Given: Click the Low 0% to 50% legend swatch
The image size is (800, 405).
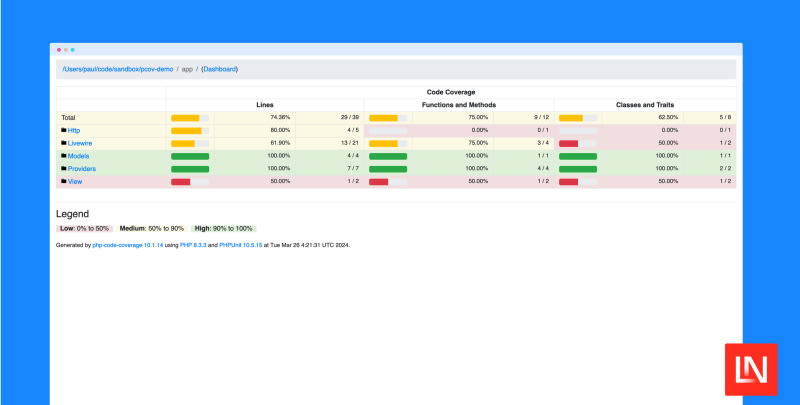Looking at the screenshot, I should coord(84,229).
